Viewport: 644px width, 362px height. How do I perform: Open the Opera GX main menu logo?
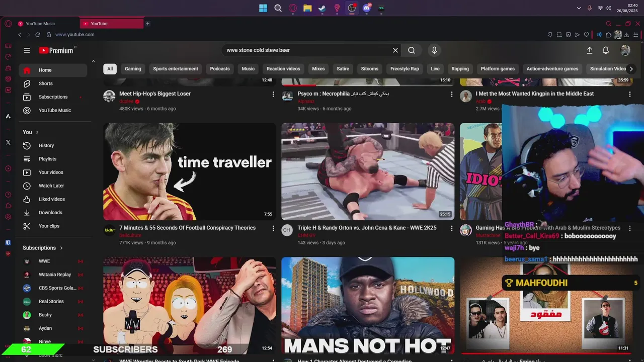(8, 24)
